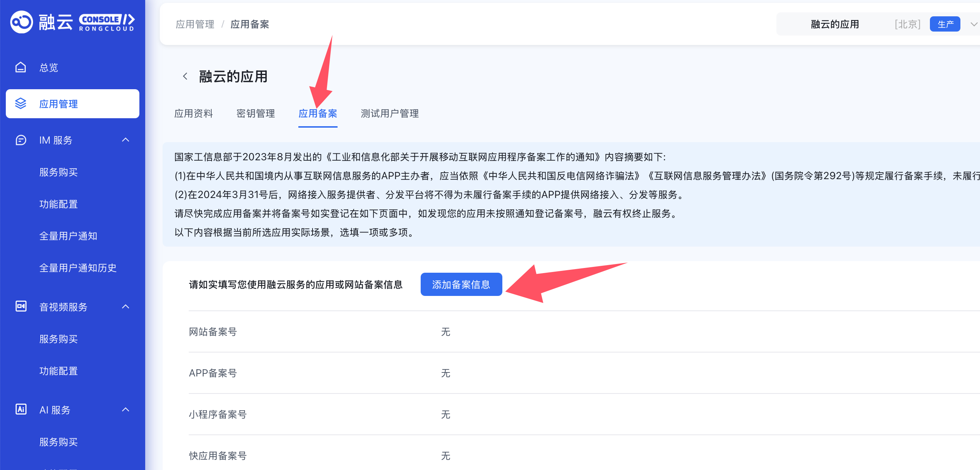Click the 应用管理 breadcrumb link
The height and width of the screenshot is (470, 980).
point(195,24)
